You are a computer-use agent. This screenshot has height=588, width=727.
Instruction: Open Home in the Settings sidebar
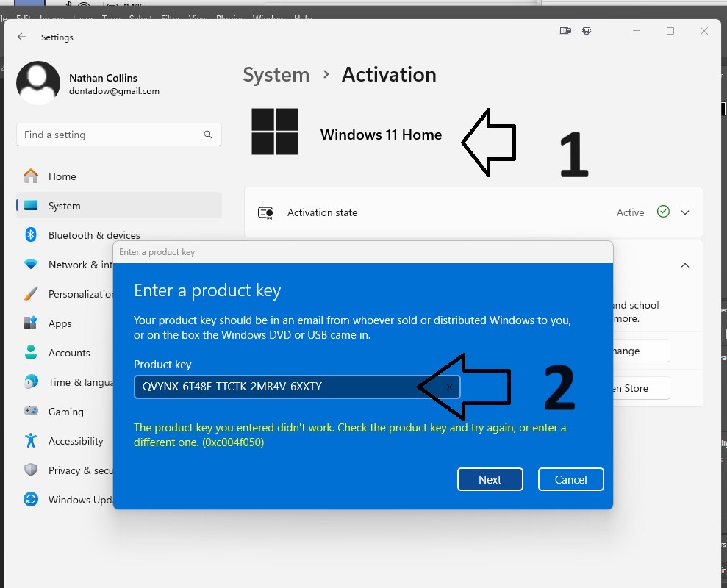pos(118,176)
